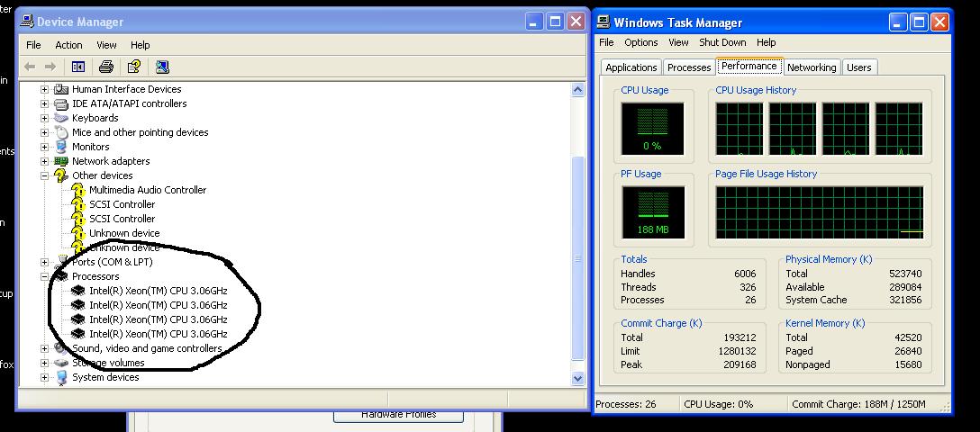Click 'Commit Charge: 188M / 1250M' status text
The image size is (980, 432).
pyautogui.click(x=858, y=404)
